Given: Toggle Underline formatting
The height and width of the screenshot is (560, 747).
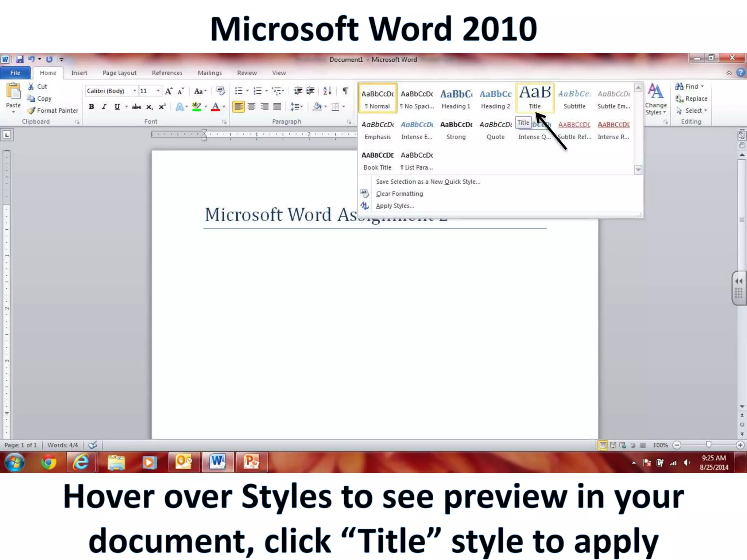Looking at the screenshot, I should point(117,107).
